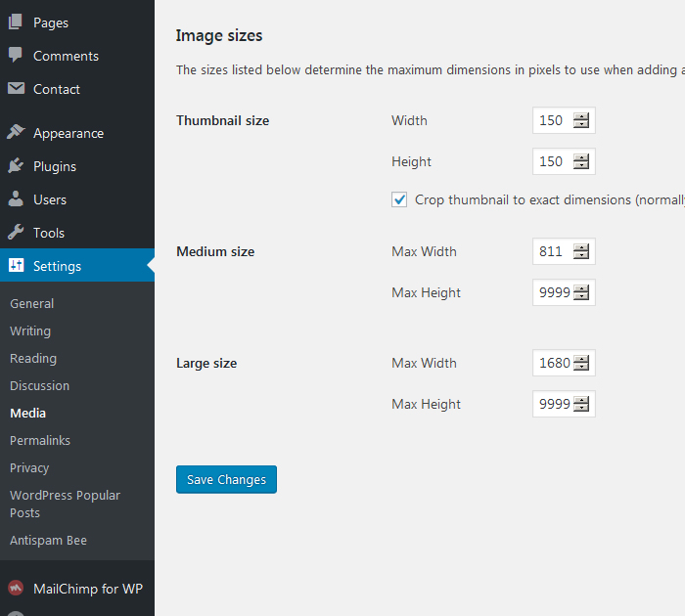Click the Plugins plug icon
The width and height of the screenshot is (685, 616).
coord(16,166)
